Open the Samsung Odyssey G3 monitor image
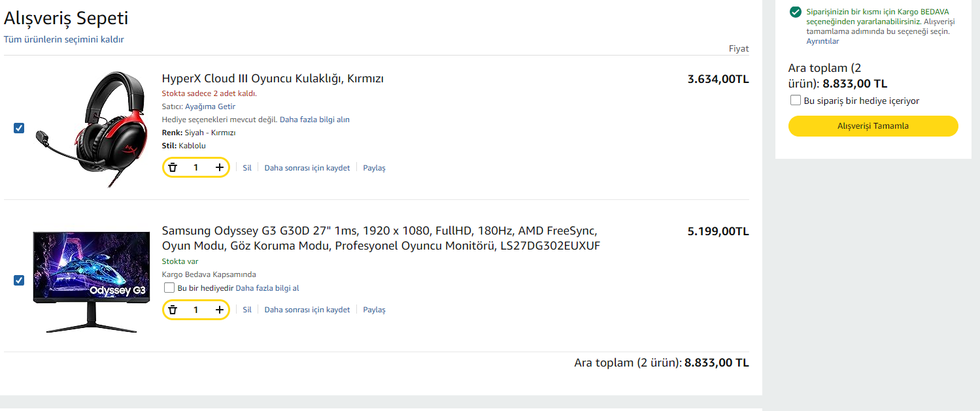980x411 pixels. [x=92, y=281]
